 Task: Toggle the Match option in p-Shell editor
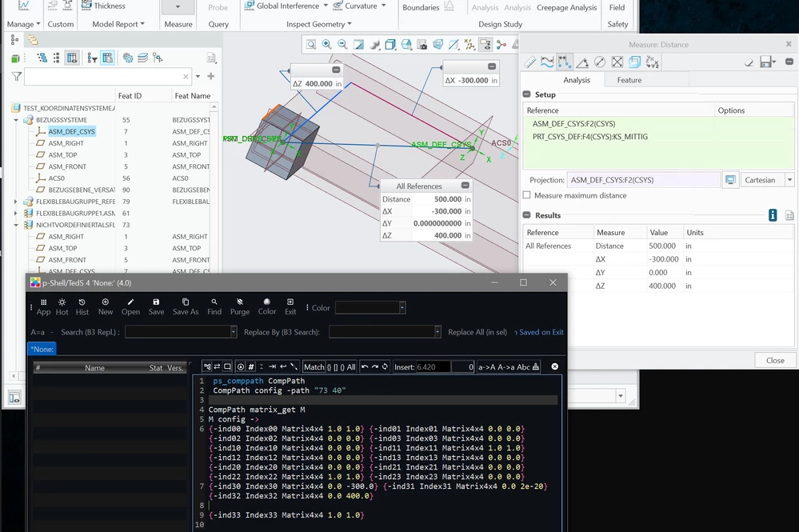tap(314, 366)
